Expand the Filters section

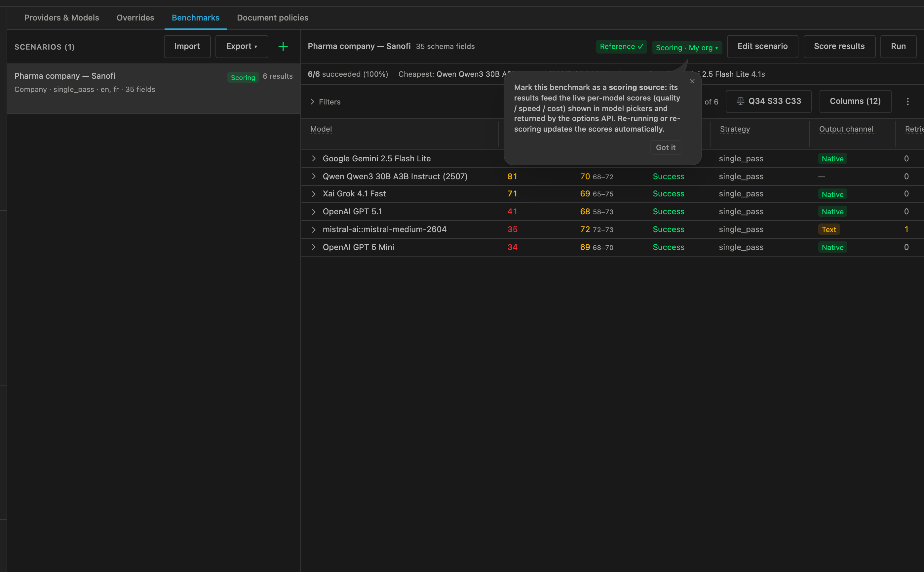point(325,102)
